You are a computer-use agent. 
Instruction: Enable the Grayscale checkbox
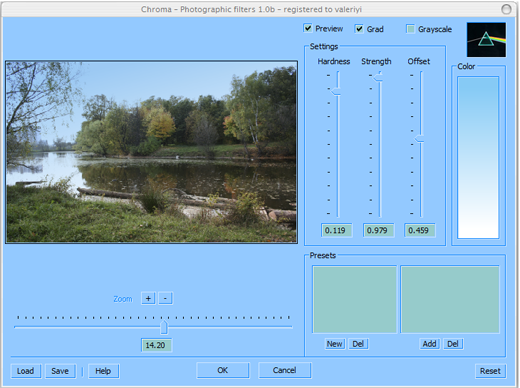click(410, 29)
